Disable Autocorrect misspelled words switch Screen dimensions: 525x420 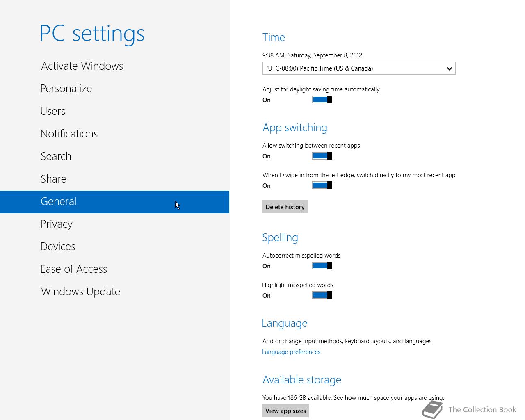[322, 266]
